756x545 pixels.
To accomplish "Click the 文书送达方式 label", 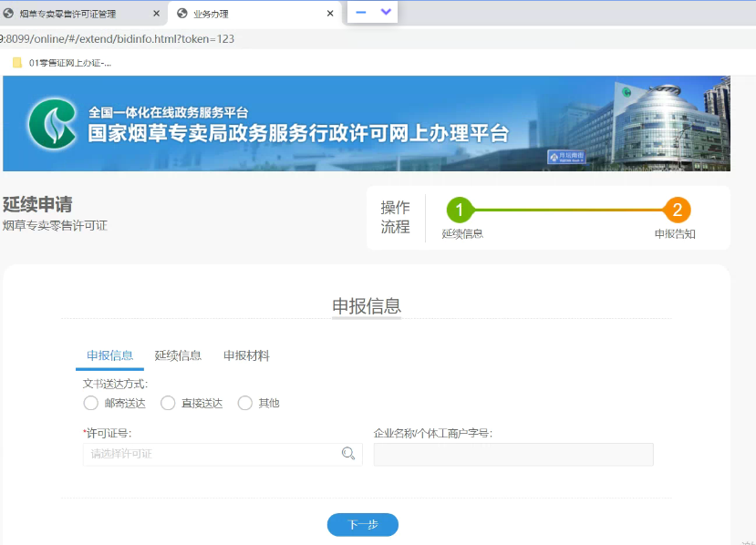I will coord(115,384).
